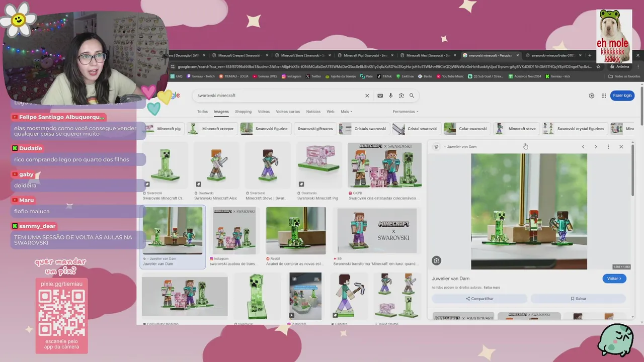This screenshot has height=362, width=644.
Task: Click the Visitar button in preview
Action: tap(614, 279)
